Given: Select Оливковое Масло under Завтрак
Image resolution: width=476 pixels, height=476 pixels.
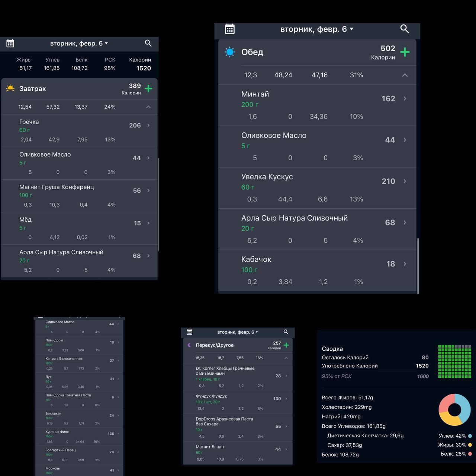Looking at the screenshot, I should pyautogui.click(x=45, y=154).
